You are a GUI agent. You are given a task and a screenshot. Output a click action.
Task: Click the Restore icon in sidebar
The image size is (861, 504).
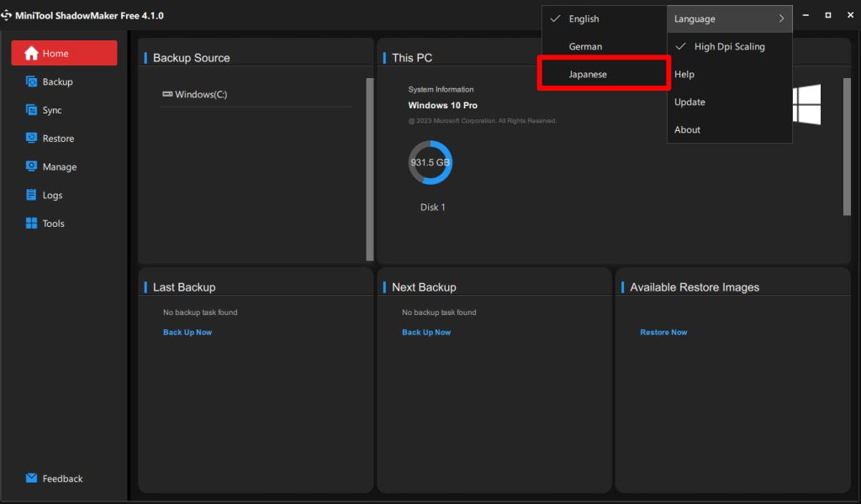click(31, 138)
